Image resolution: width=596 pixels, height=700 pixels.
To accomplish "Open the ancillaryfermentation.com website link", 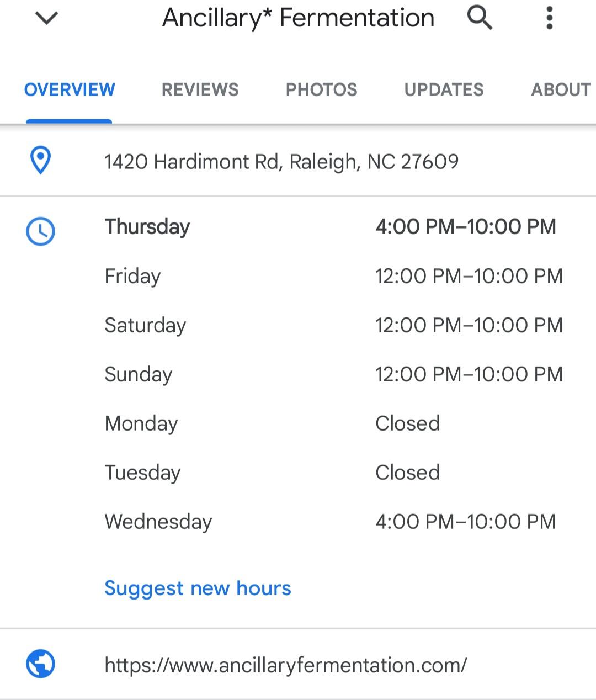I will click(285, 665).
